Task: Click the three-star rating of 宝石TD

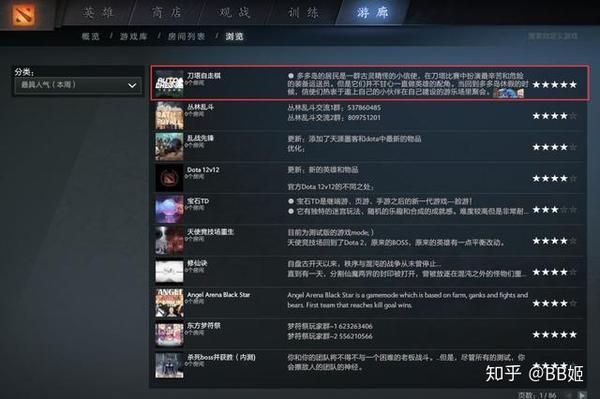Action: 554,210
